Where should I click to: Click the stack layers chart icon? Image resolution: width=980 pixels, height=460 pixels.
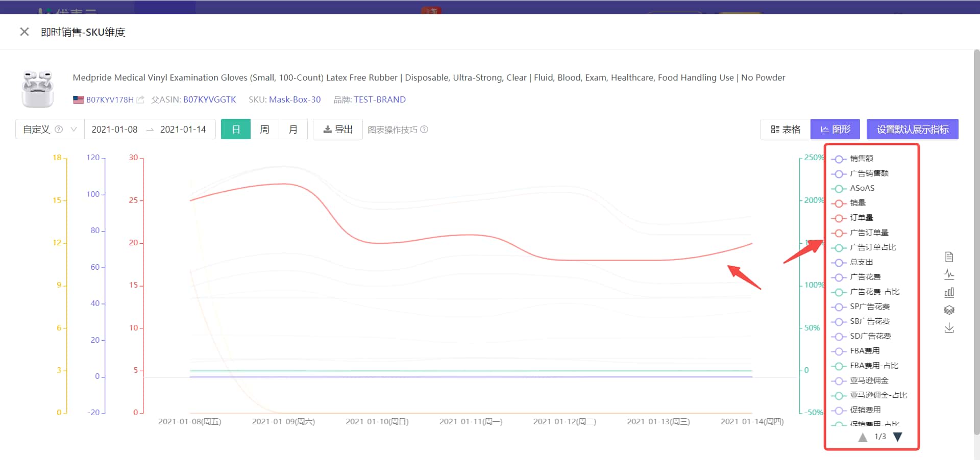949,310
